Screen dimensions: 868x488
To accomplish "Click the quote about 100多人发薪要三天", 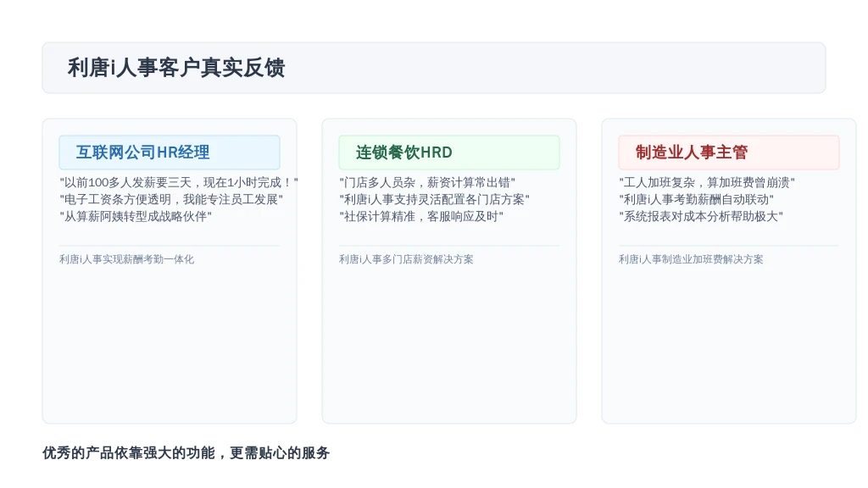I will [179, 183].
